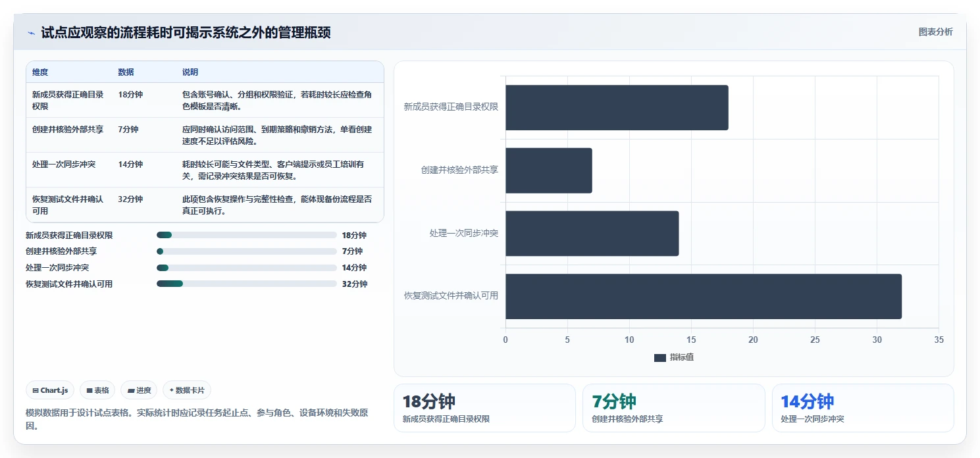Click the table row name 创建并核验外部共享

tap(68, 130)
